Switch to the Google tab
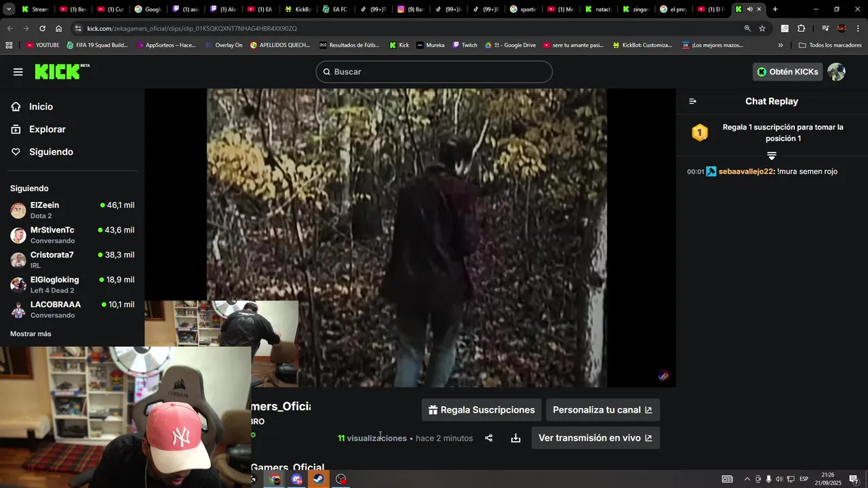868x488 pixels. click(x=148, y=9)
